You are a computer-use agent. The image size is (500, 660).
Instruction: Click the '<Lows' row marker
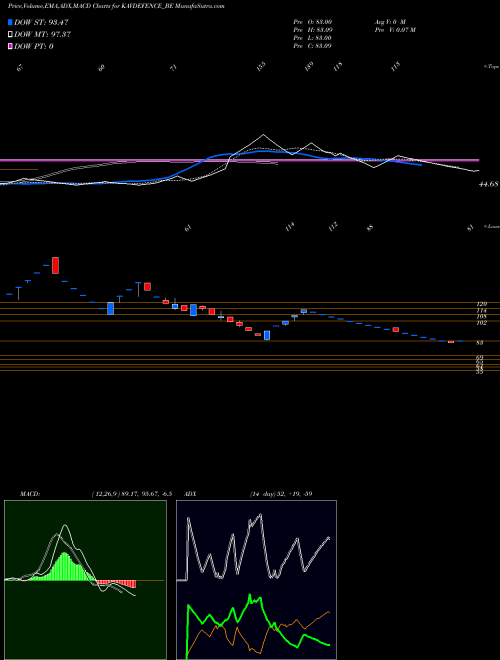click(492, 226)
